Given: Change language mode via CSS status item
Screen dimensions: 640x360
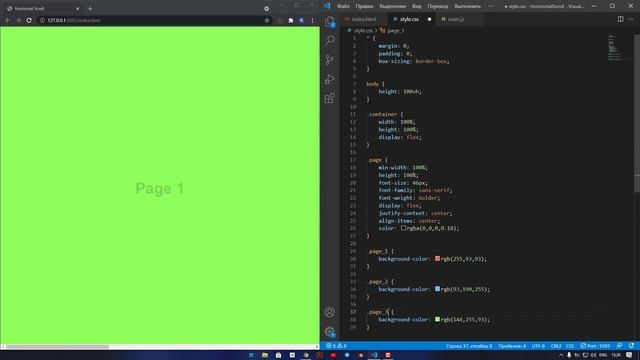Looking at the screenshot, I should pos(570,346).
